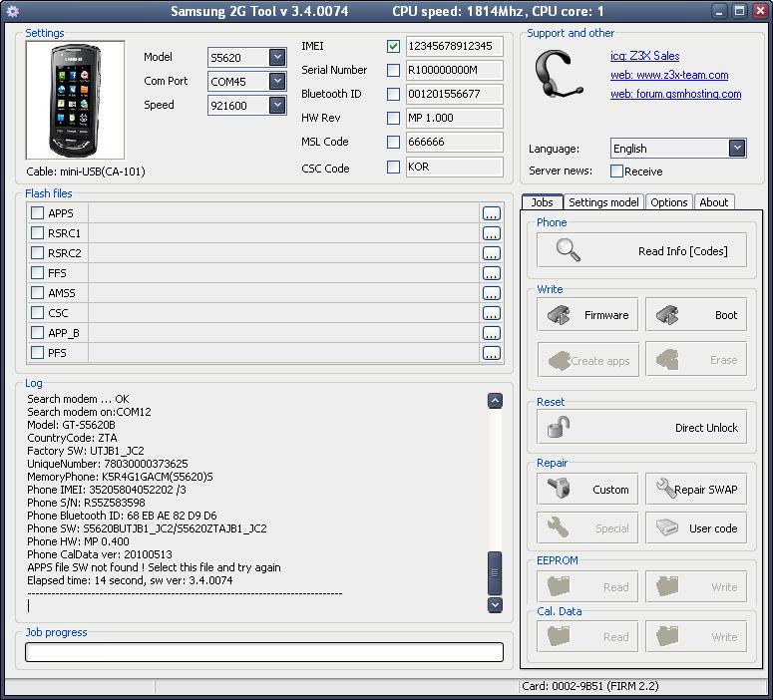Browse for the CSC flash file
The height and width of the screenshot is (700, 773).
tap(491, 313)
